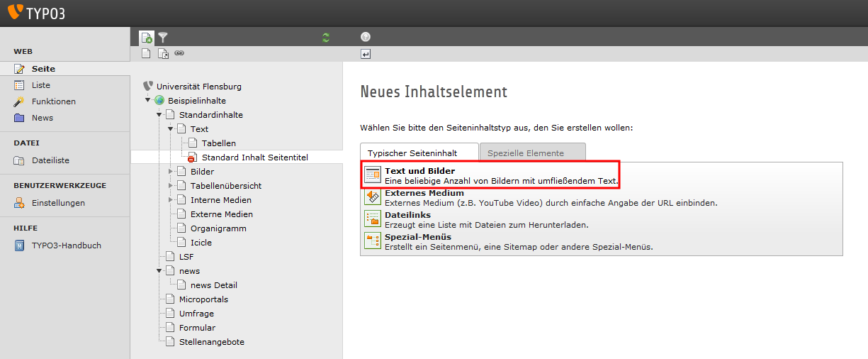This screenshot has width=868, height=359.
Task: Choose the Text und Bilder element
Action: [x=419, y=171]
